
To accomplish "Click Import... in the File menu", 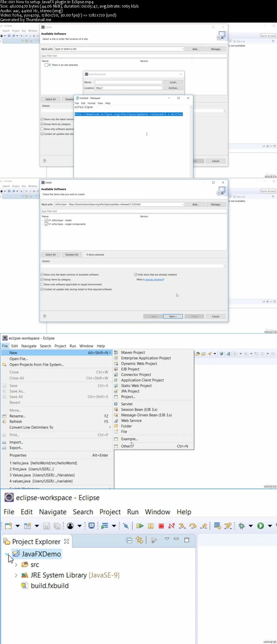I will [x=16, y=442].
